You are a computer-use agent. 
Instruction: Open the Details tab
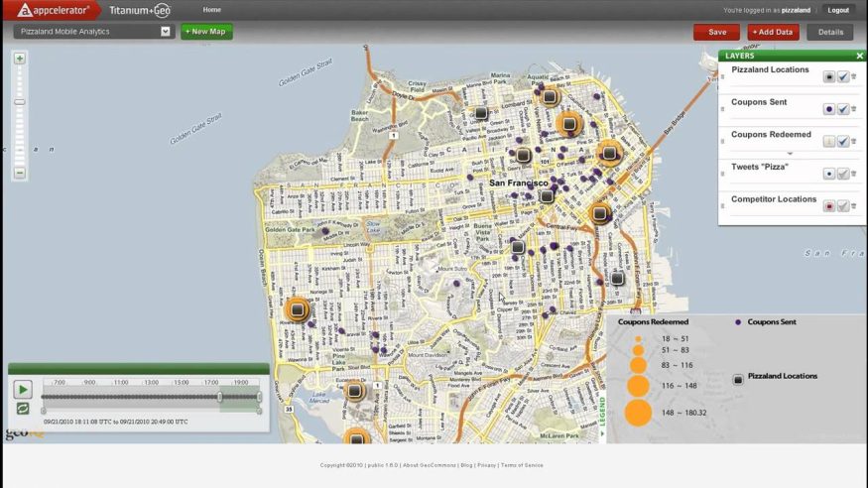[x=830, y=32]
